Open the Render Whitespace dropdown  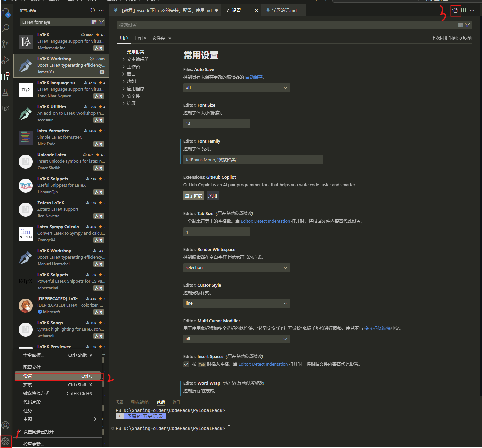point(236,268)
